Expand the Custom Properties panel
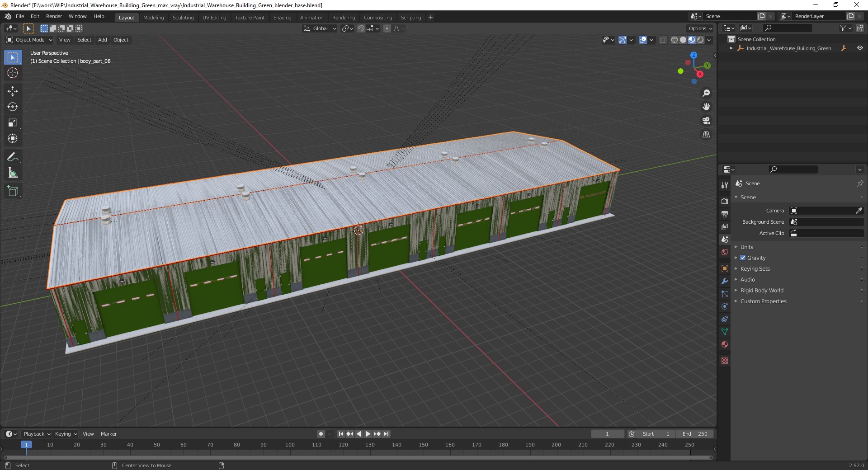 [763, 301]
